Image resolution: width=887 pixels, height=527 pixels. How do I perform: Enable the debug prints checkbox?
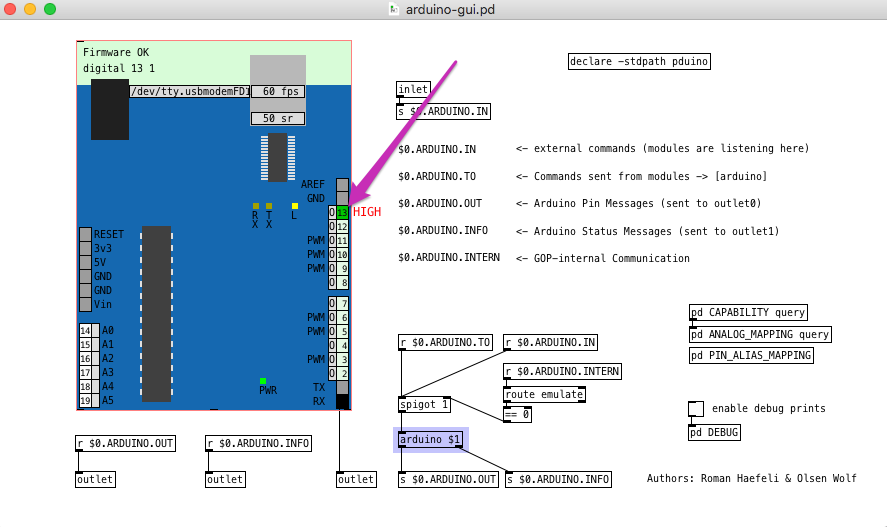pyautogui.click(x=696, y=408)
